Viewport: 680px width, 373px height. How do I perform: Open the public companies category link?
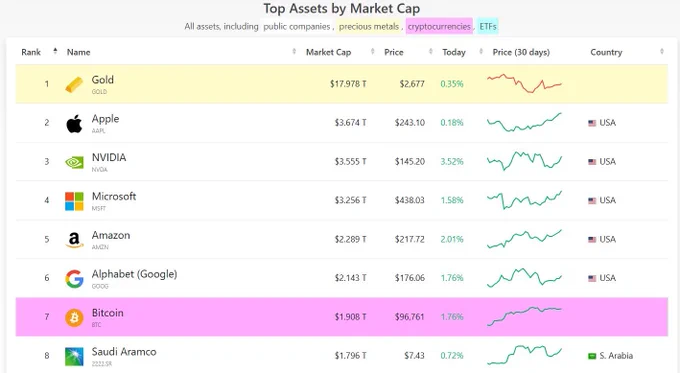click(297, 26)
